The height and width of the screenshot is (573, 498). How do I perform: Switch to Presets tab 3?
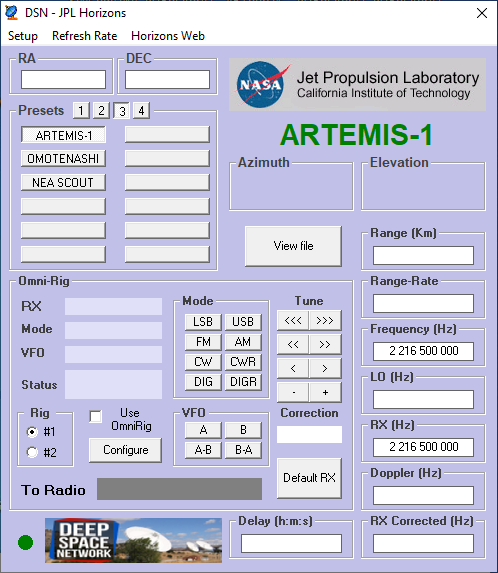point(122,111)
